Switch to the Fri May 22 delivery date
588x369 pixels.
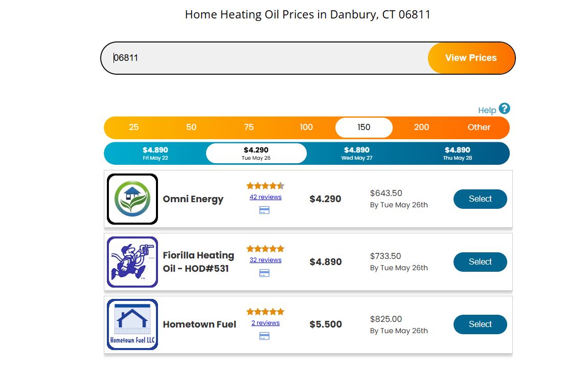pyautogui.click(x=155, y=153)
